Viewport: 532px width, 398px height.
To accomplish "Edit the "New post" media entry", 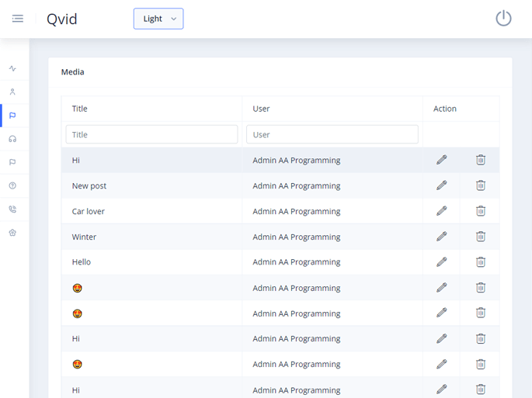I will click(441, 185).
